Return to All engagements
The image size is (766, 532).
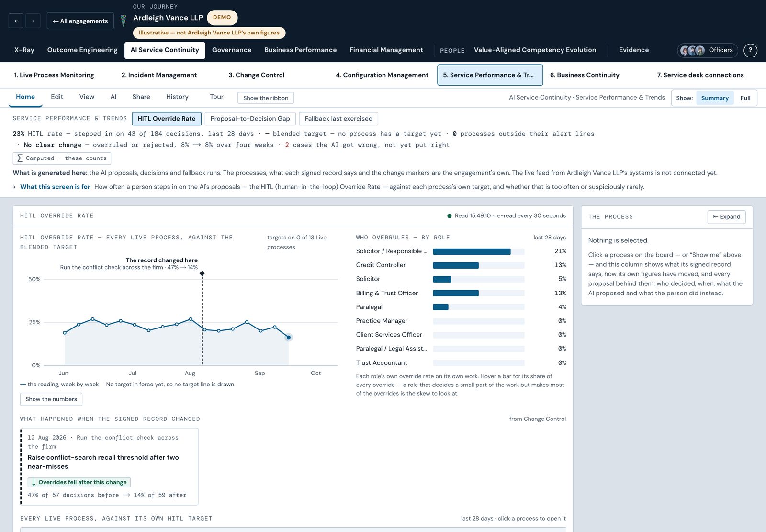pyautogui.click(x=80, y=21)
